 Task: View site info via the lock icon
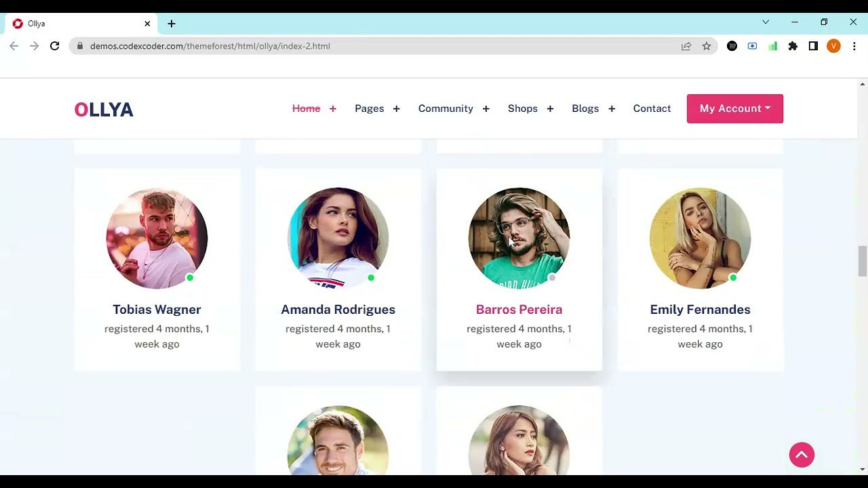(x=80, y=46)
